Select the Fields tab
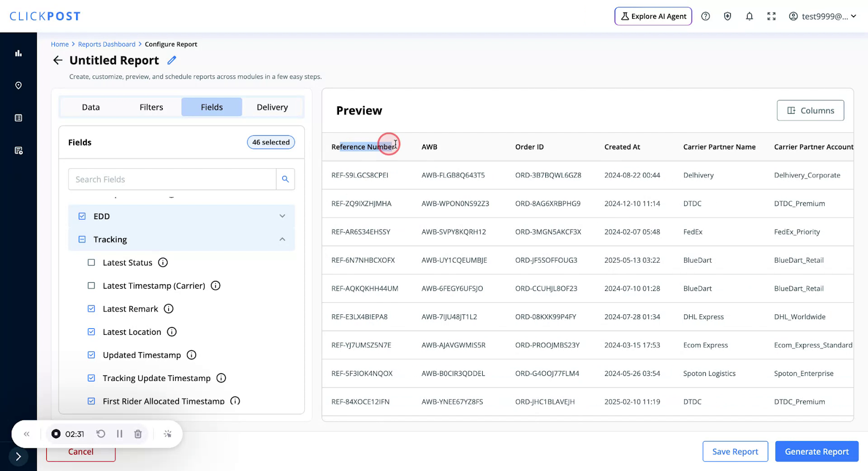The height and width of the screenshot is (471, 868). tap(212, 107)
